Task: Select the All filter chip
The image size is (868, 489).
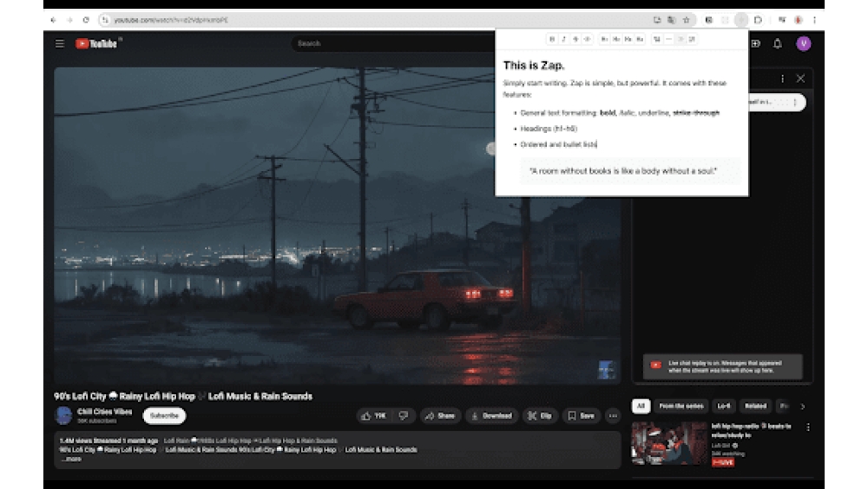Action: (641, 406)
